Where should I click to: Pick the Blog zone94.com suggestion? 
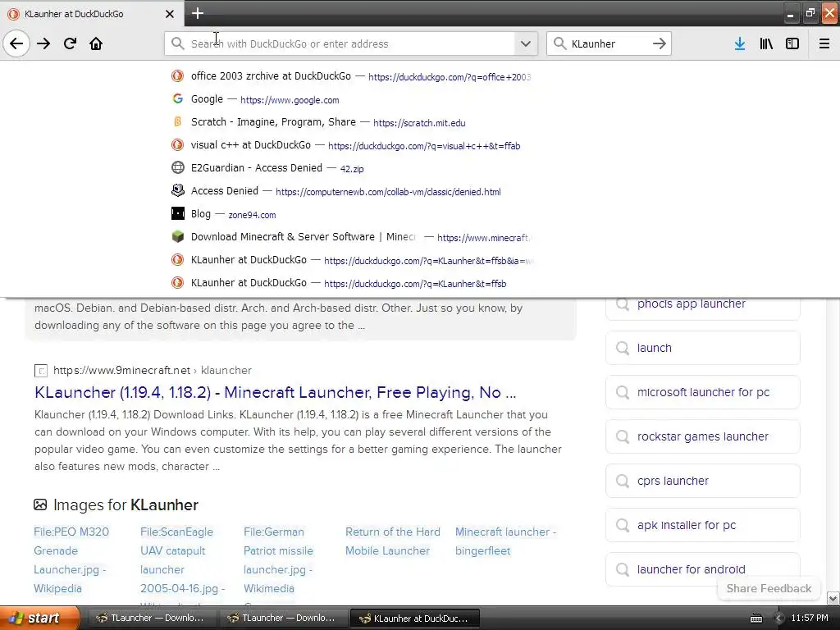351,214
